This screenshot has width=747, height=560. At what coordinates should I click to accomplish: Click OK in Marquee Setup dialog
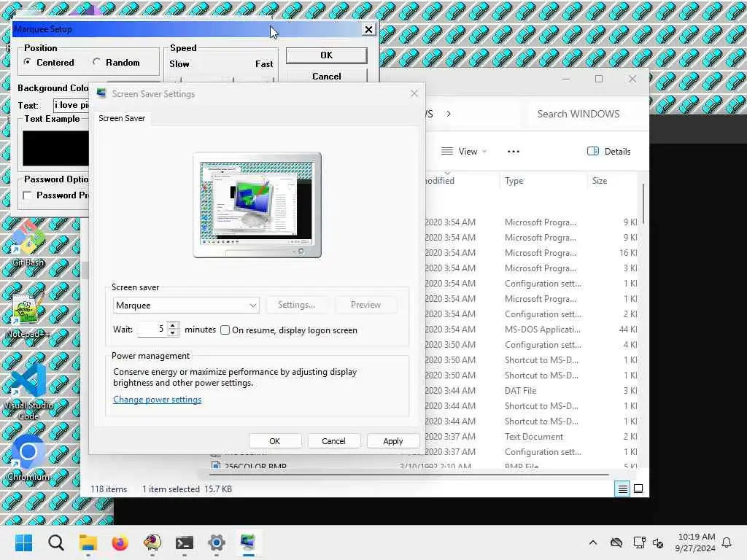click(x=326, y=55)
